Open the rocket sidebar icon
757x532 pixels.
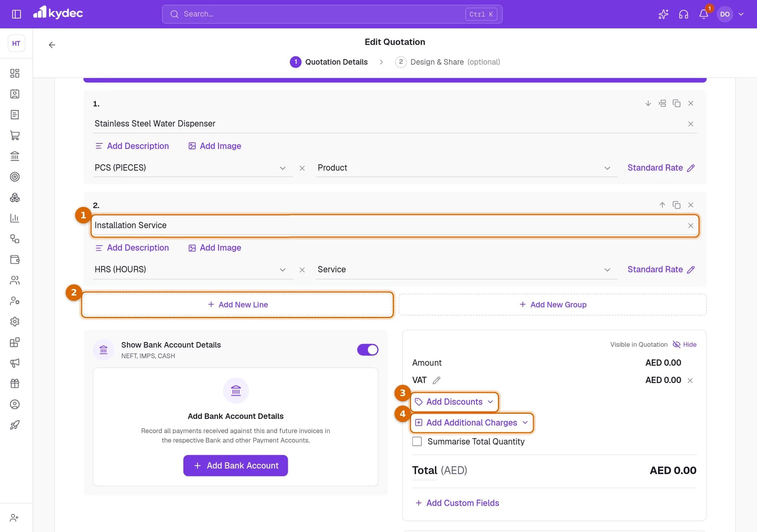coord(15,425)
